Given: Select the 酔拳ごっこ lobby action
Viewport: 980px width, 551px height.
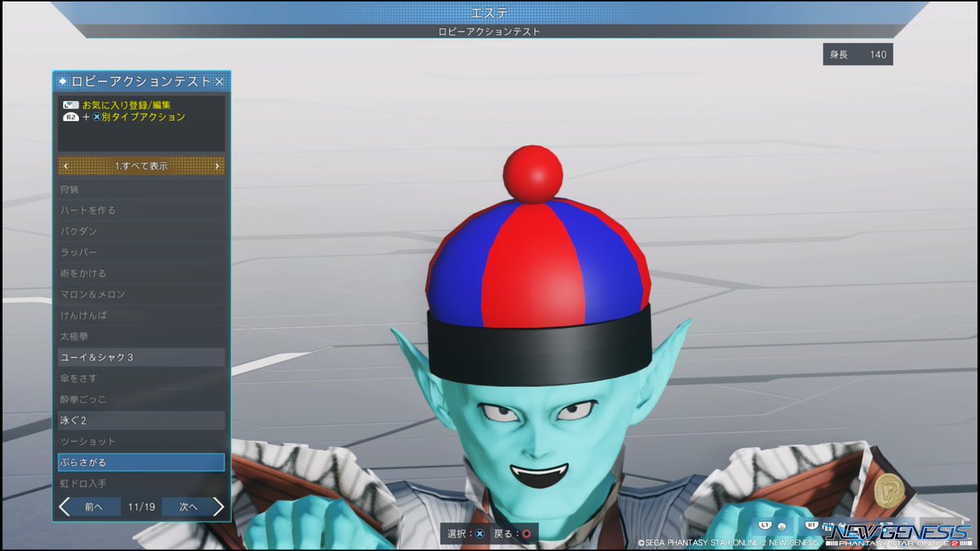Looking at the screenshot, I should 141,399.
